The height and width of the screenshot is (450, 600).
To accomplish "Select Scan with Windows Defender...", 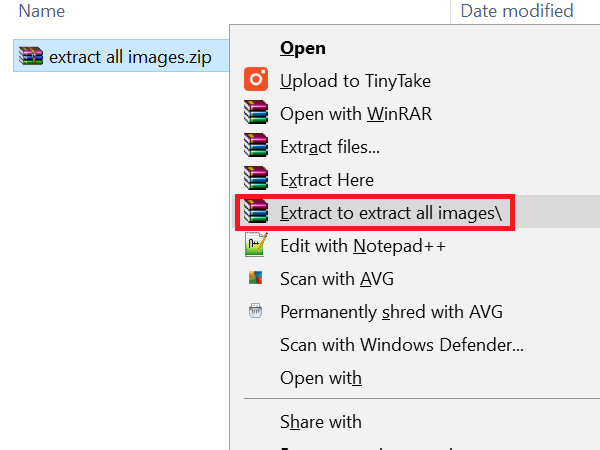I will pyautogui.click(x=402, y=345).
